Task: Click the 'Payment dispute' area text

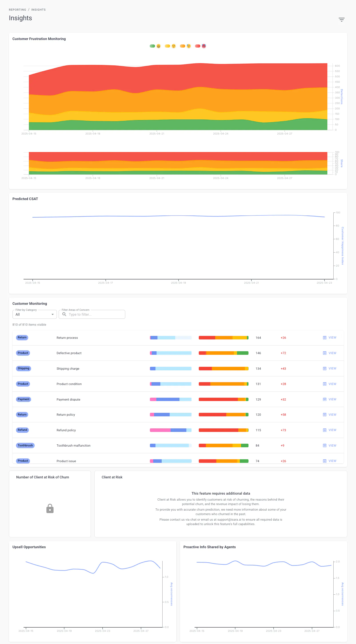Action: [x=68, y=399]
